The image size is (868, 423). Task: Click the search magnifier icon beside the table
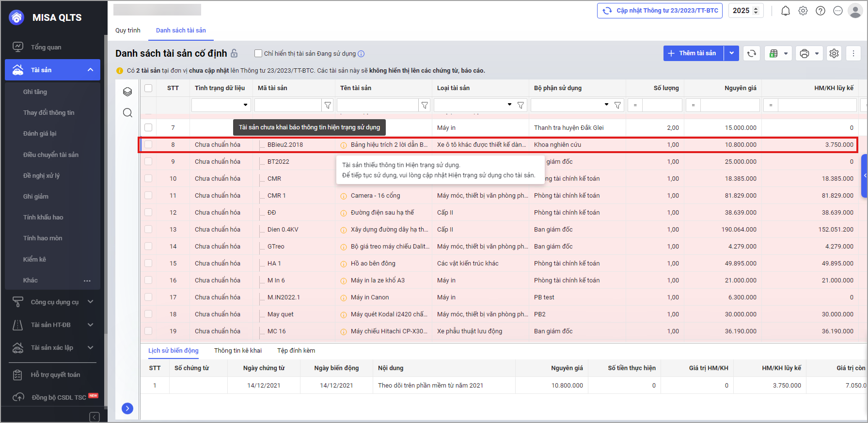point(127,113)
